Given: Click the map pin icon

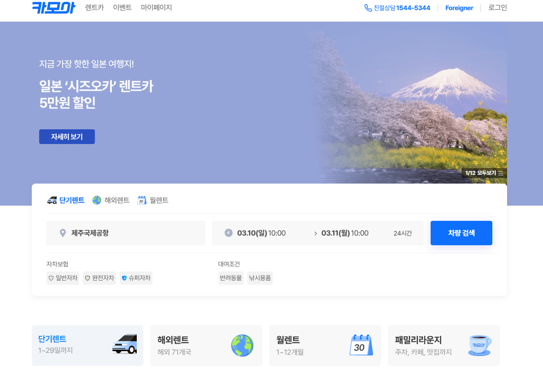Looking at the screenshot, I should click(x=63, y=233).
